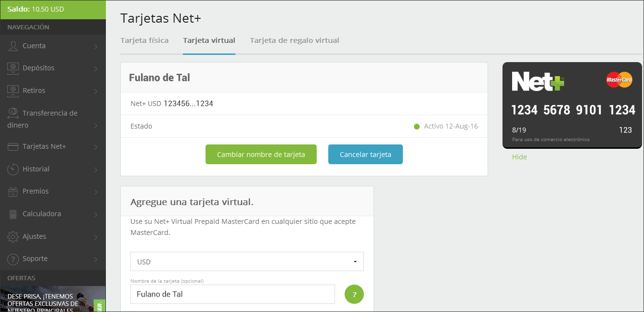Viewport: 644px width, 312px height.
Task: Expand the Tarjetas Net+ sidebar chevron
Action: pos(96,147)
